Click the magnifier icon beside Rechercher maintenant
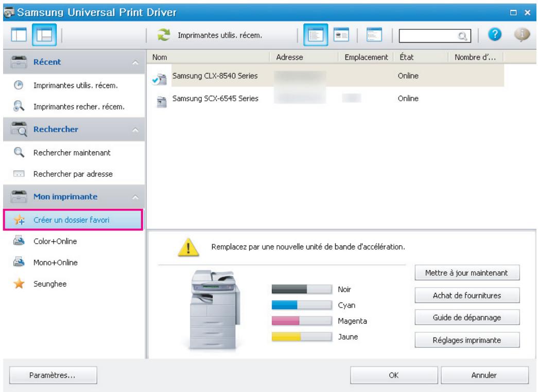 pyautogui.click(x=19, y=152)
